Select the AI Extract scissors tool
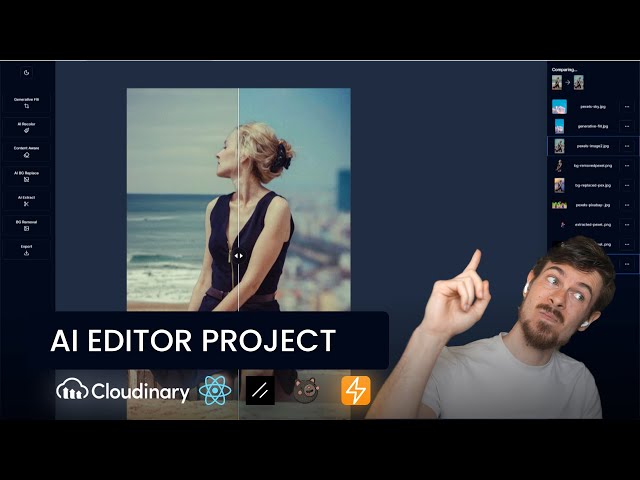The height and width of the screenshot is (480, 640). pyautogui.click(x=27, y=201)
